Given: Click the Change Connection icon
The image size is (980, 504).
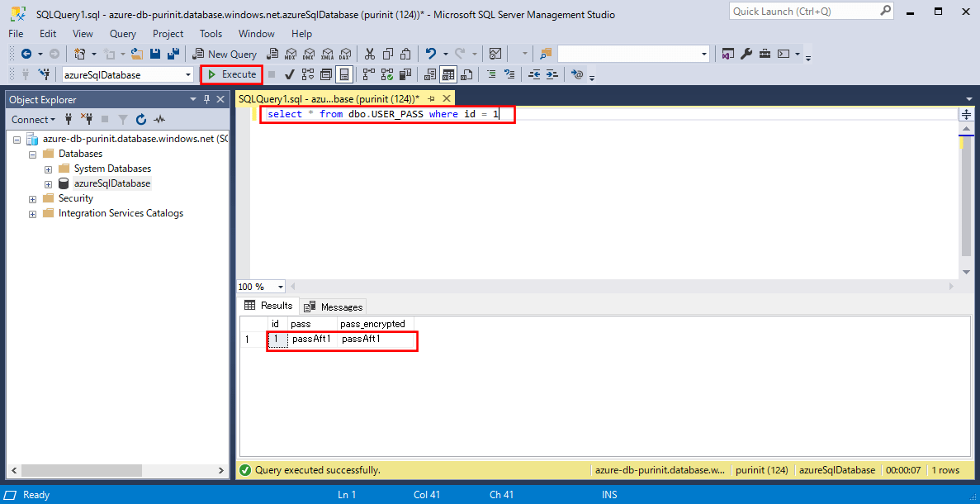Looking at the screenshot, I should pos(44,75).
